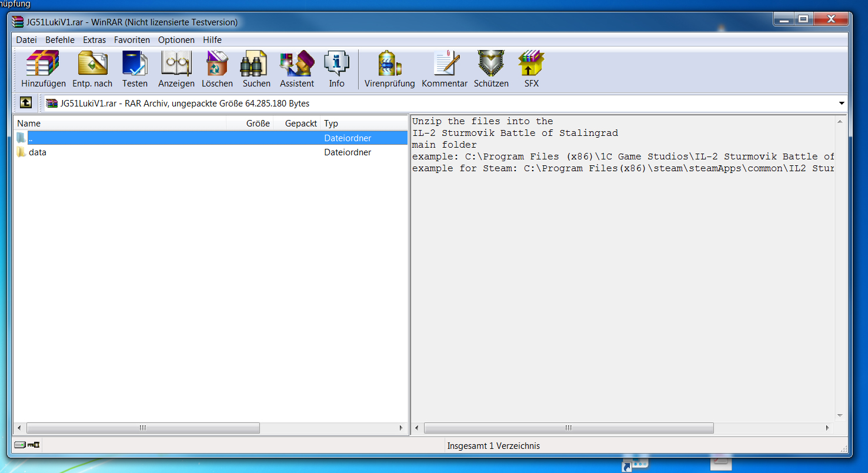Open the Befehle menu

60,40
